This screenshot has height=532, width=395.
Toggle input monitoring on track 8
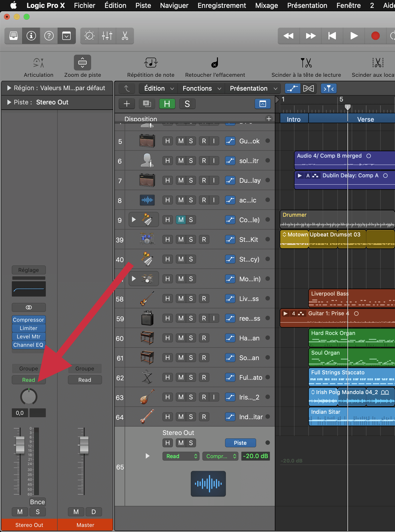(x=214, y=200)
